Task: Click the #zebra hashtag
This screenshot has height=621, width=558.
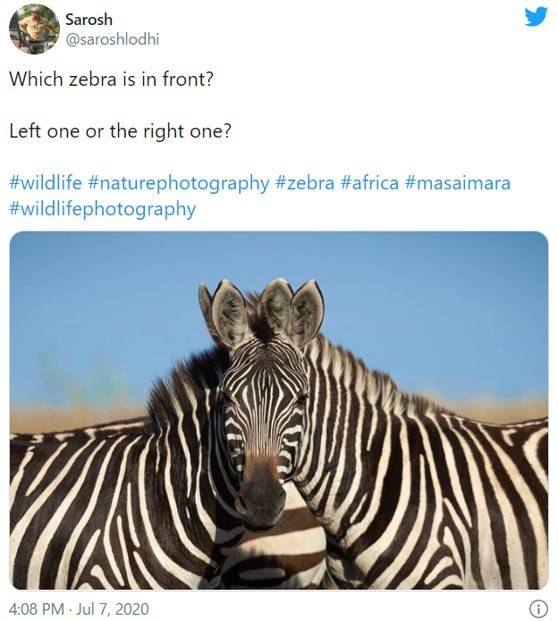Action: coord(305,183)
